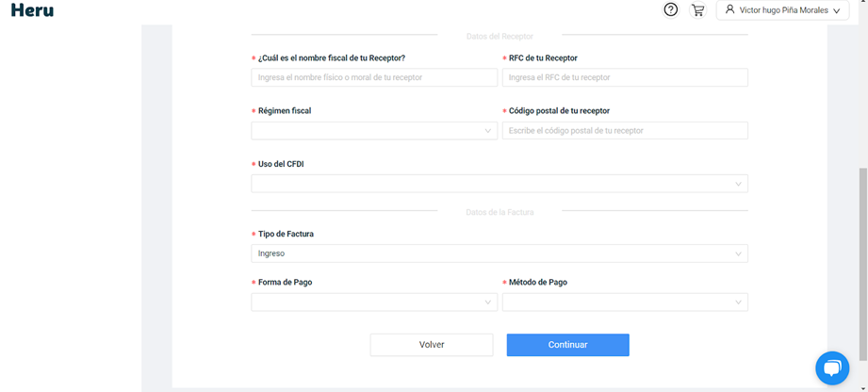Click the Uso del CFDI chevron arrow
Viewport: 868px width, 392px height.
[739, 184]
